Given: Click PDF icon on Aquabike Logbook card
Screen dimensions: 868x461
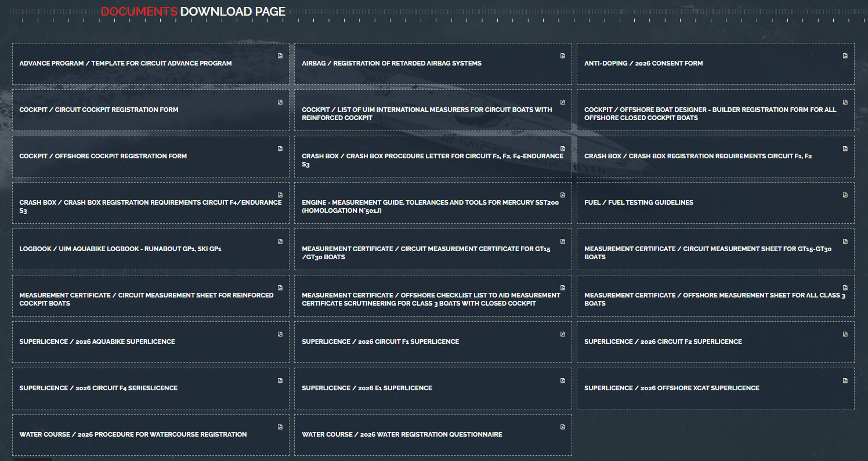Looking at the screenshot, I should [x=280, y=241].
